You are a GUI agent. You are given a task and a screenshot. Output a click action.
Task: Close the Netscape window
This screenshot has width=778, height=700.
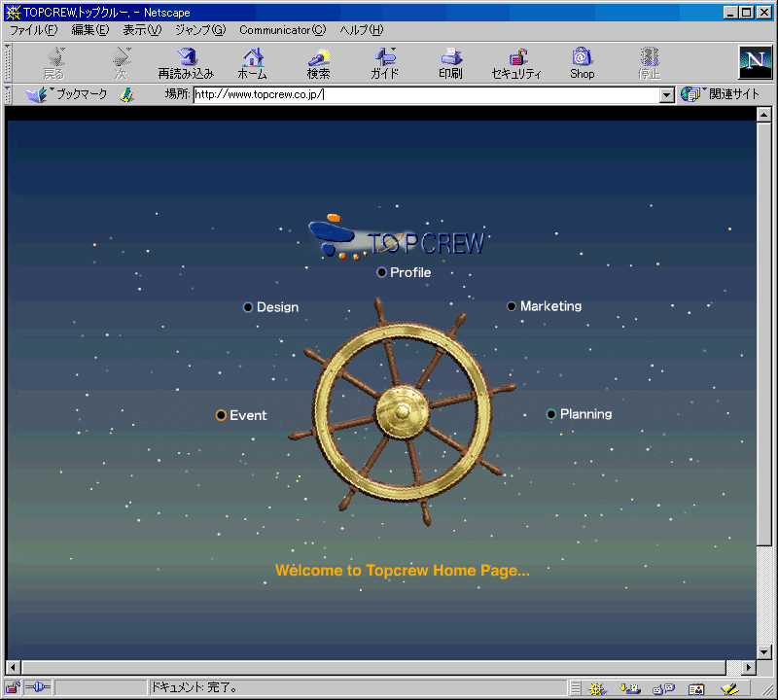coord(763,13)
